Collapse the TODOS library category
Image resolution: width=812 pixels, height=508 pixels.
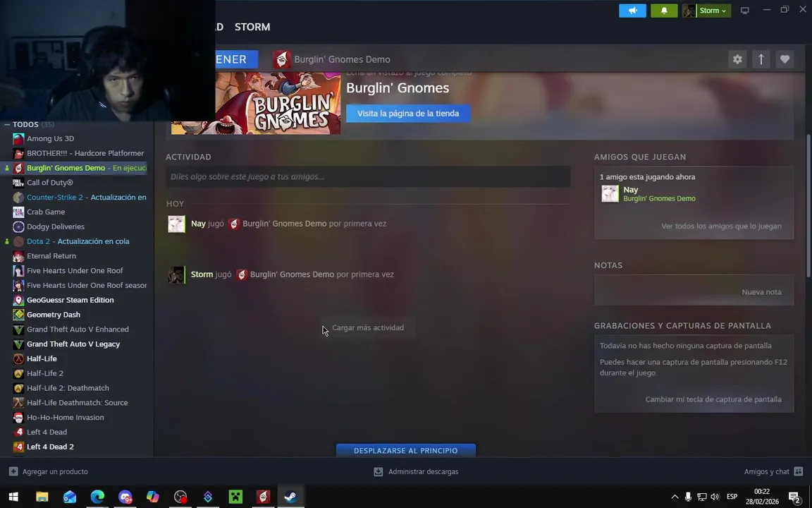coord(7,124)
